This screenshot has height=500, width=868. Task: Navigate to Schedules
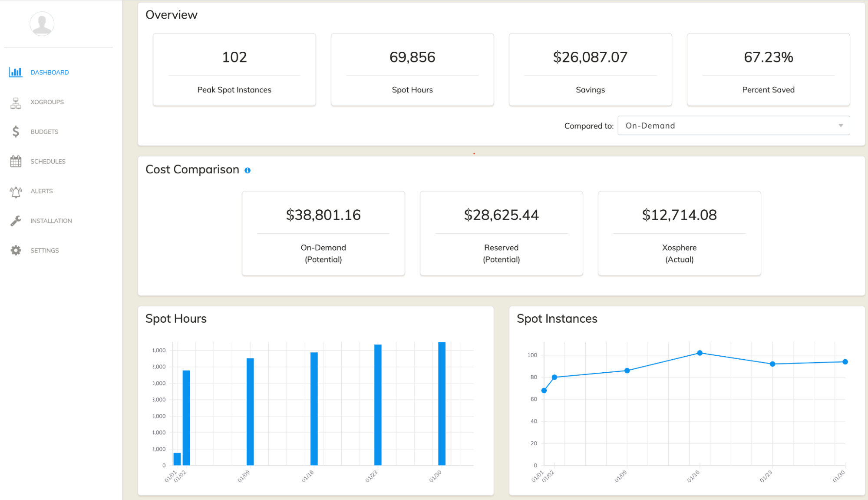pyautogui.click(x=48, y=161)
